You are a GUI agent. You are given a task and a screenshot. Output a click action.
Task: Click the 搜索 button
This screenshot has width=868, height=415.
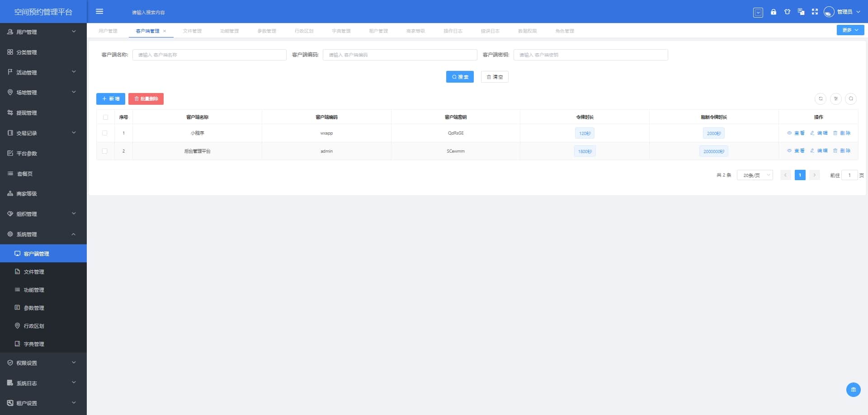[x=460, y=77]
